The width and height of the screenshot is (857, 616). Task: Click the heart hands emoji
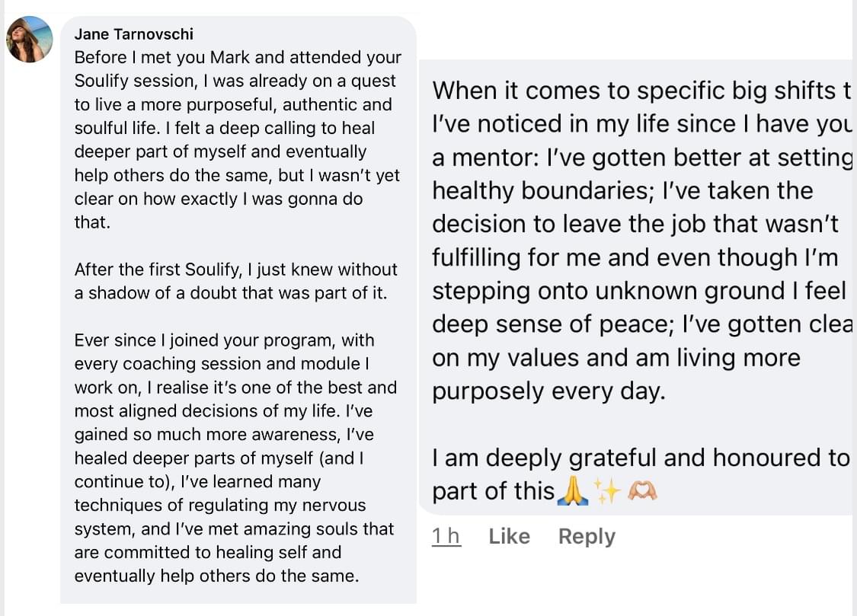tap(641, 493)
